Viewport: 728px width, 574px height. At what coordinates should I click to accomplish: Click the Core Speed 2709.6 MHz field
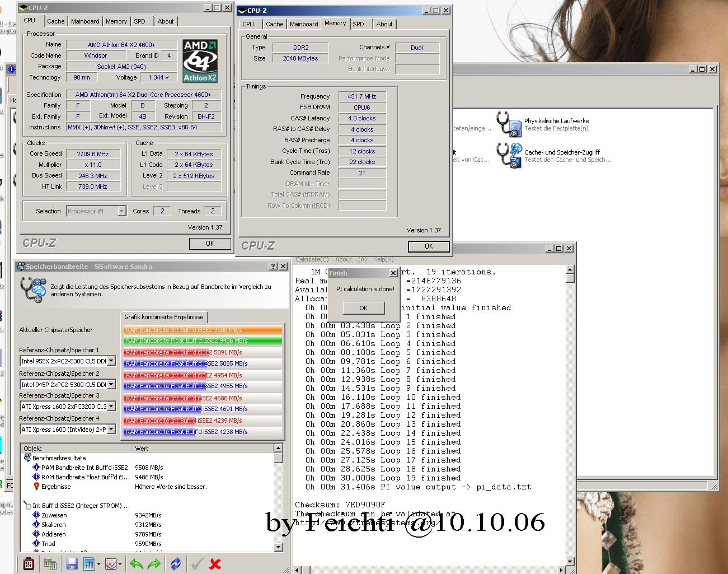tap(93, 154)
